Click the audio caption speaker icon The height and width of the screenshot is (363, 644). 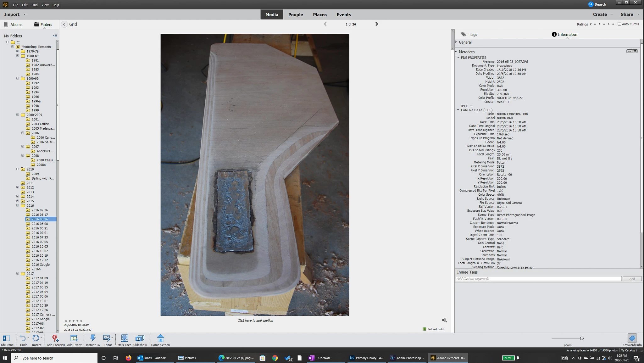tap(444, 320)
